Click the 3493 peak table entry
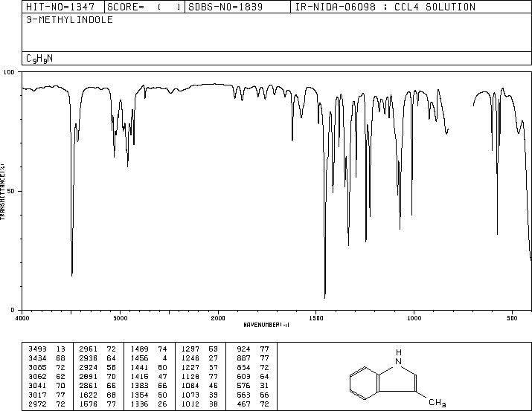532x411 pixels. [47, 349]
